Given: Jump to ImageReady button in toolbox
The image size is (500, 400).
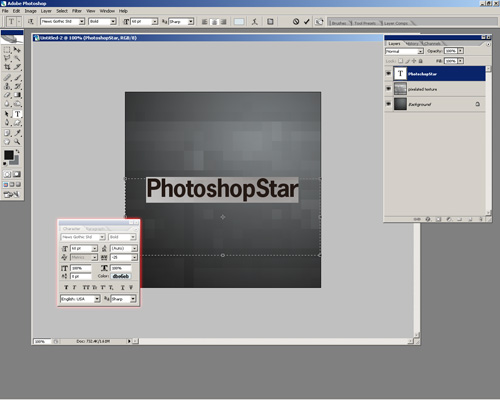Looking at the screenshot, I should 12,194.
